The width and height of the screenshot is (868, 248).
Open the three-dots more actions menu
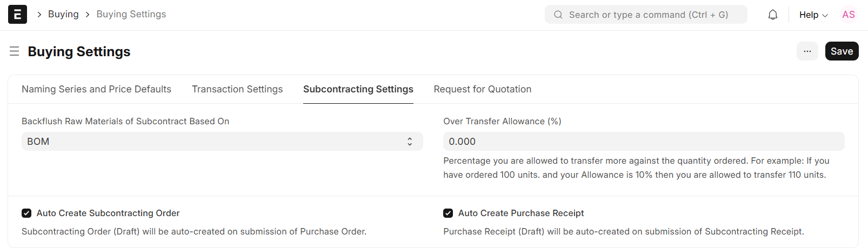click(807, 51)
